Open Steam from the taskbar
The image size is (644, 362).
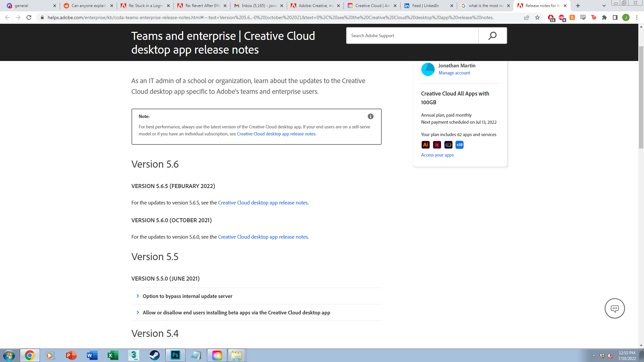pos(155,355)
